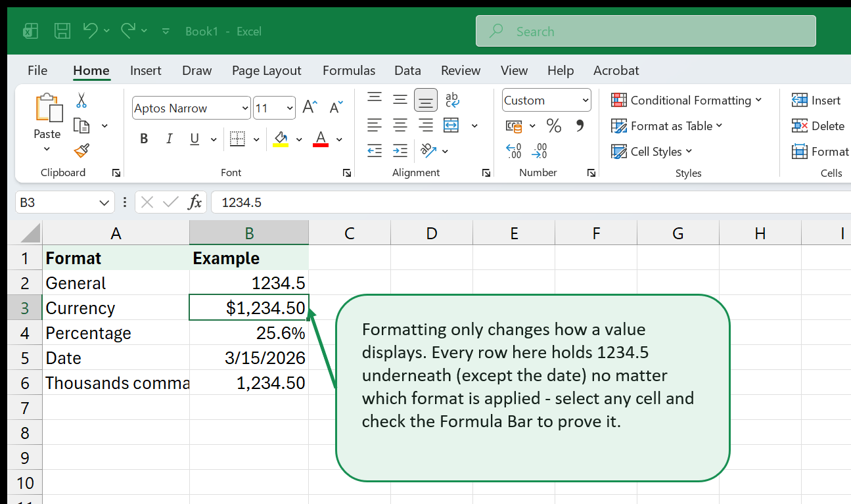Click in the Search box
Image resolution: width=851 pixels, height=504 pixels.
point(646,31)
